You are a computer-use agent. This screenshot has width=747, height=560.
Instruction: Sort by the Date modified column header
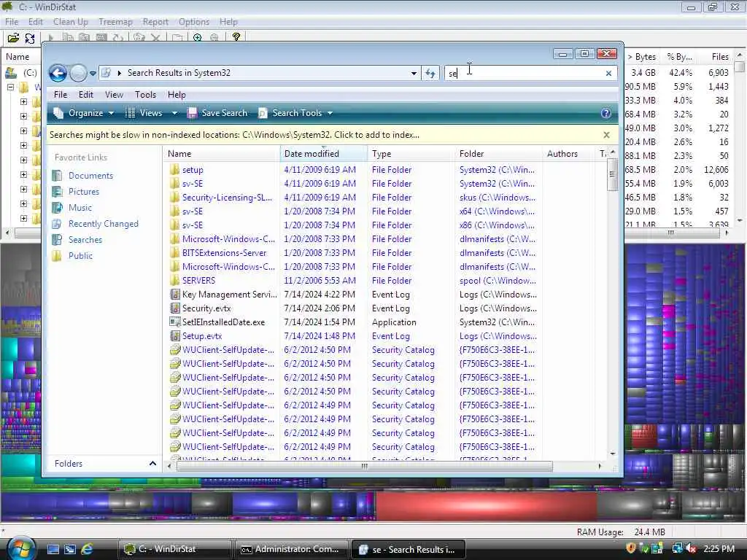point(323,153)
